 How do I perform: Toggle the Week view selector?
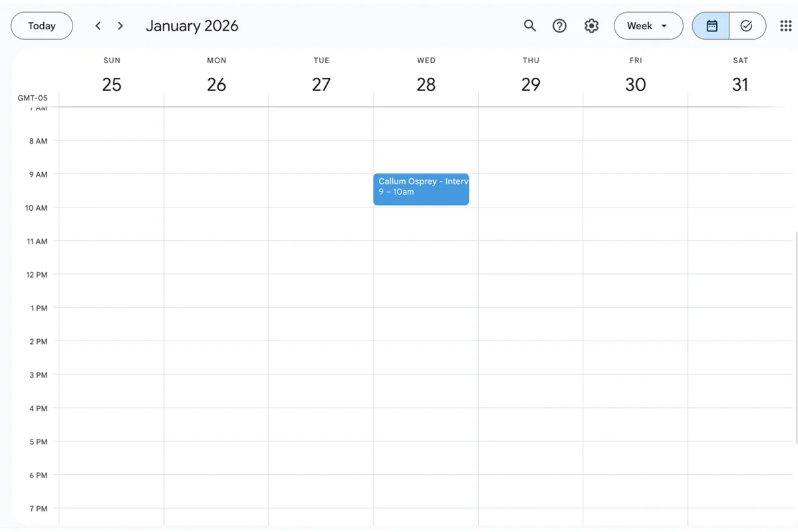(648, 26)
